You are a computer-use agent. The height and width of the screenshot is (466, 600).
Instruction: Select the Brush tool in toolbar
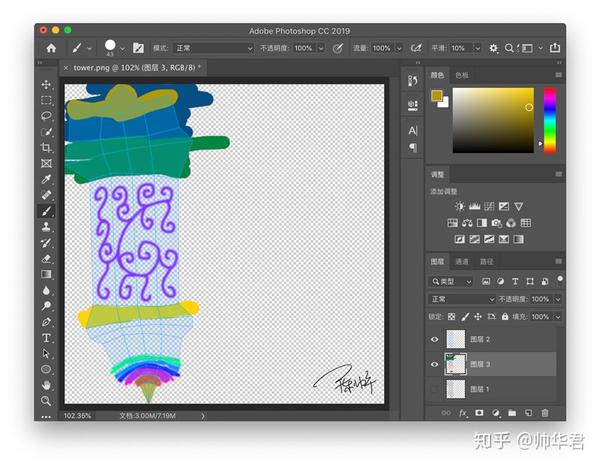[x=46, y=211]
